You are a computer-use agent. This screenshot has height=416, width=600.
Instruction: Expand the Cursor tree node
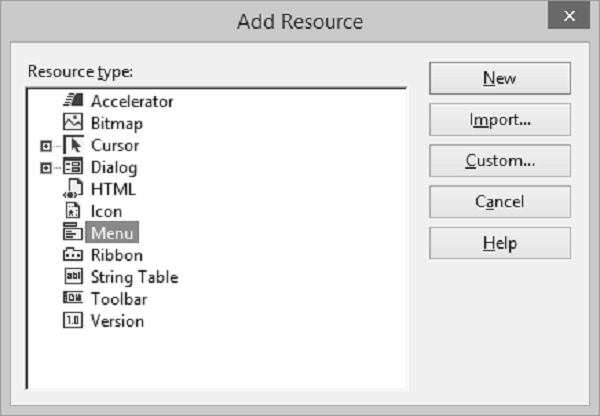(x=45, y=146)
